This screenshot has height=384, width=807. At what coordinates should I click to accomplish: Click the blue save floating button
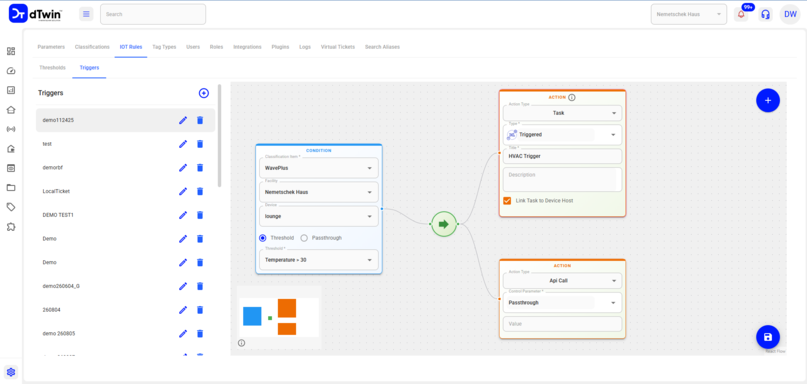coord(768,337)
